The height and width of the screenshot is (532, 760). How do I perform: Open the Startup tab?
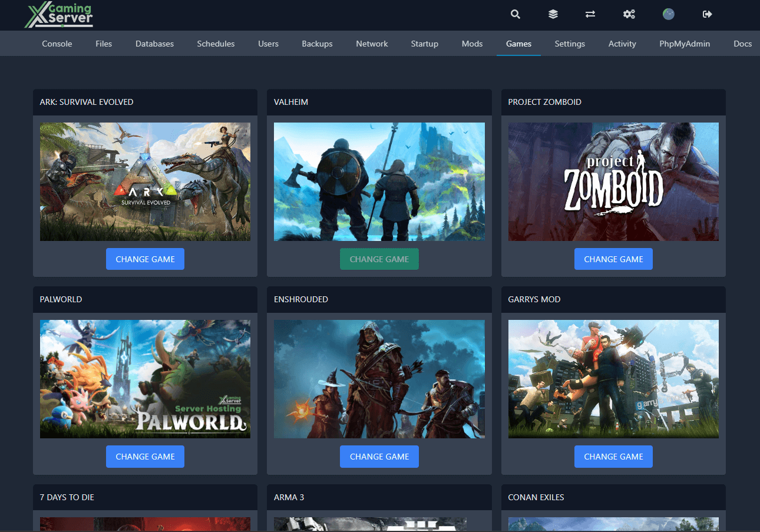click(425, 44)
